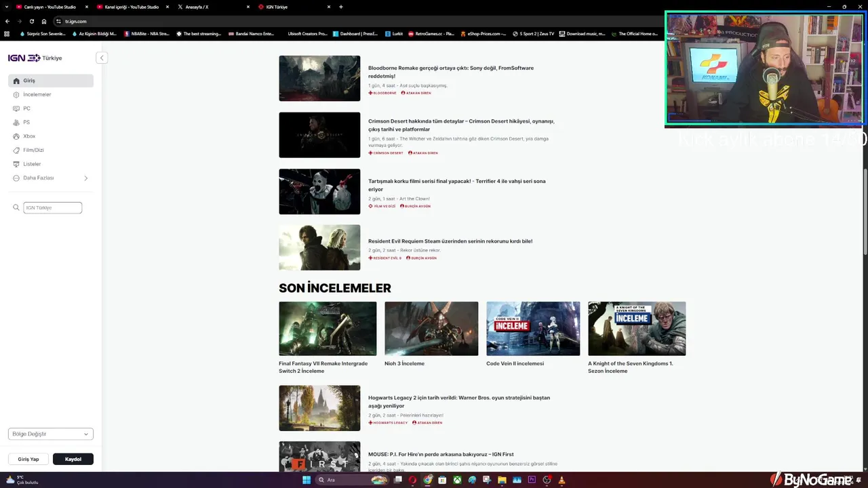
Task: Open MOUSE: P.I. For Hire article headline
Action: click(441, 454)
